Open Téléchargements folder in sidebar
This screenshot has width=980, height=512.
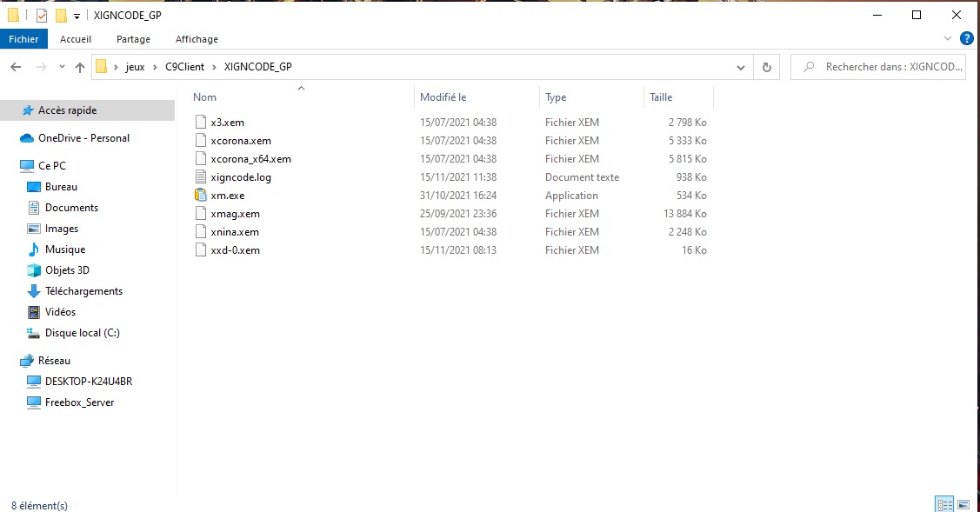click(x=83, y=291)
